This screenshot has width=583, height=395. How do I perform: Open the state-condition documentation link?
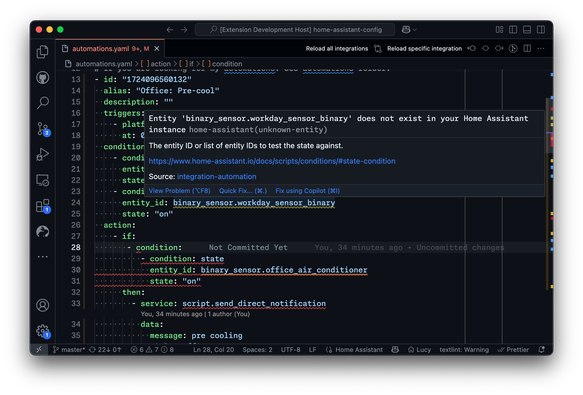coord(272,161)
